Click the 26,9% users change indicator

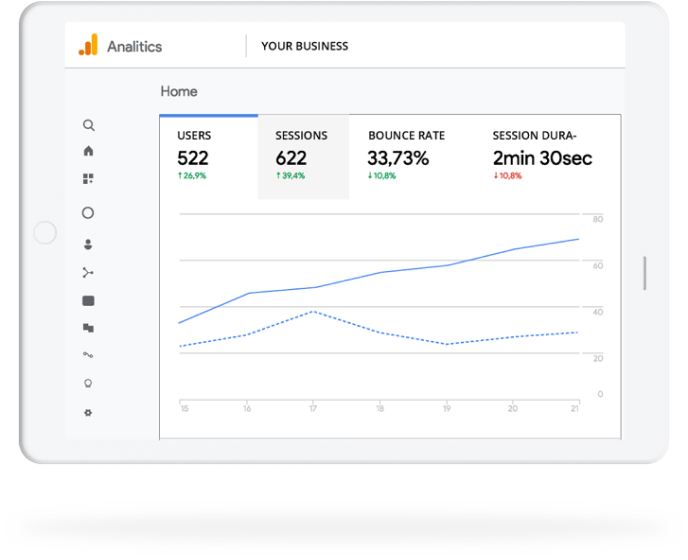[192, 176]
